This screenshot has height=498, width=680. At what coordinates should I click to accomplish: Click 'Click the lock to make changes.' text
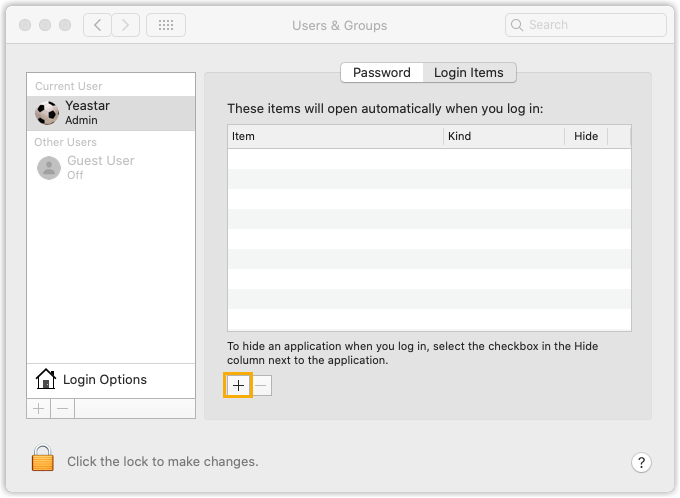click(x=163, y=462)
